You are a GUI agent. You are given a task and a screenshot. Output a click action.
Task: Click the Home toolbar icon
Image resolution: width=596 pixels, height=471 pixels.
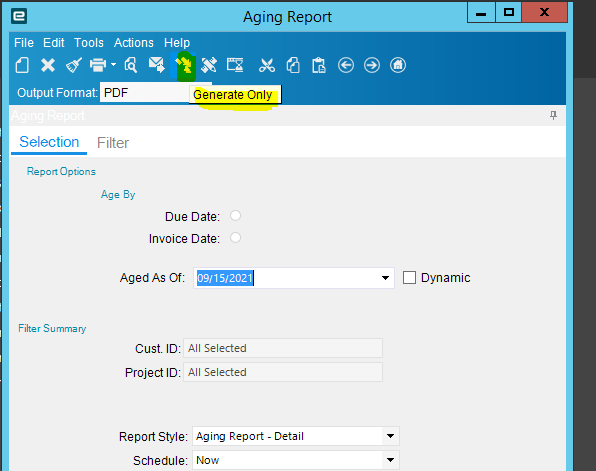point(398,65)
